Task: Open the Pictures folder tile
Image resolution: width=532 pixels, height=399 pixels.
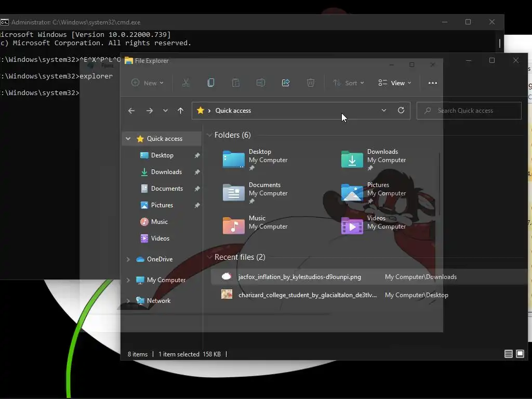Action: 374,193
